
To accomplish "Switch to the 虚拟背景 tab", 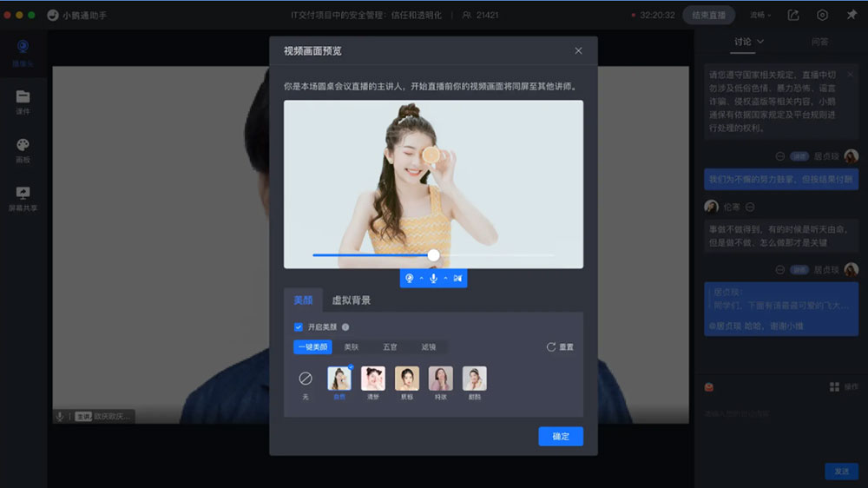I will [x=351, y=300].
